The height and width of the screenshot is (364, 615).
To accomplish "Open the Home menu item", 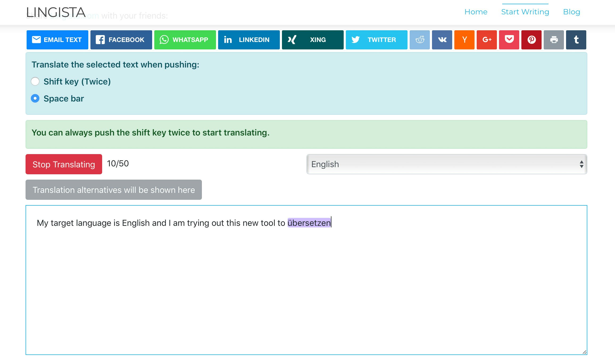I will coord(476,12).
